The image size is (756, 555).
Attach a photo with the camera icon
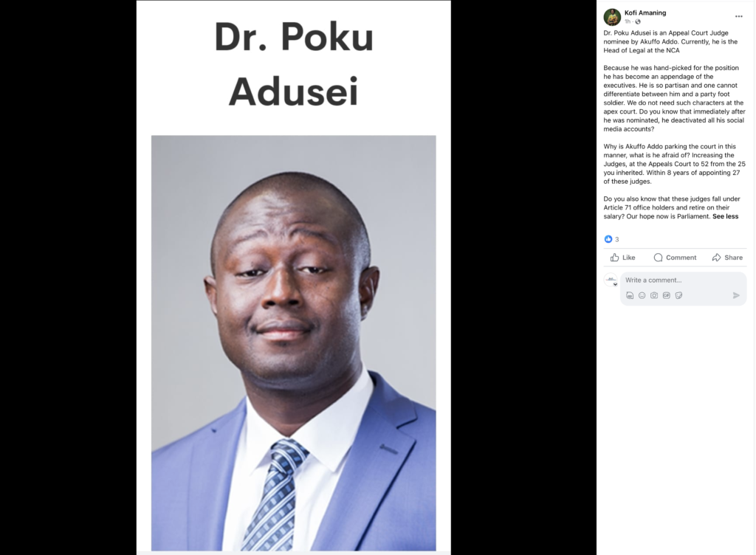click(654, 295)
